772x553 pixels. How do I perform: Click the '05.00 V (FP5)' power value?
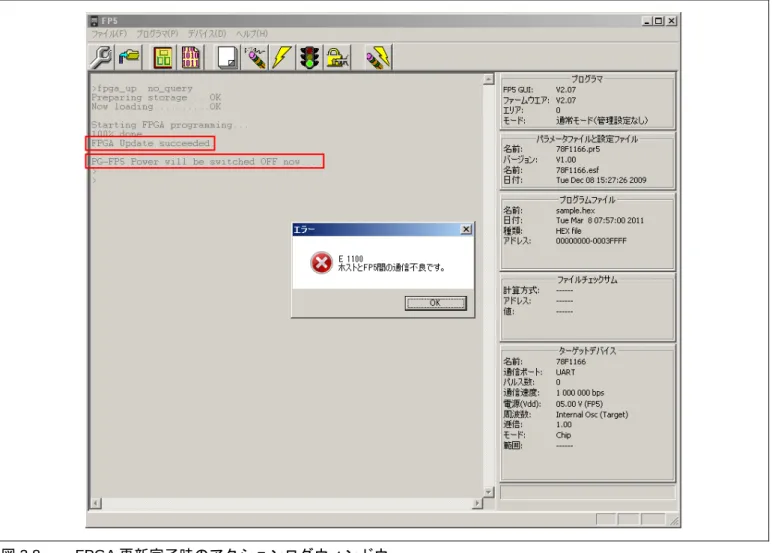pyautogui.click(x=579, y=403)
